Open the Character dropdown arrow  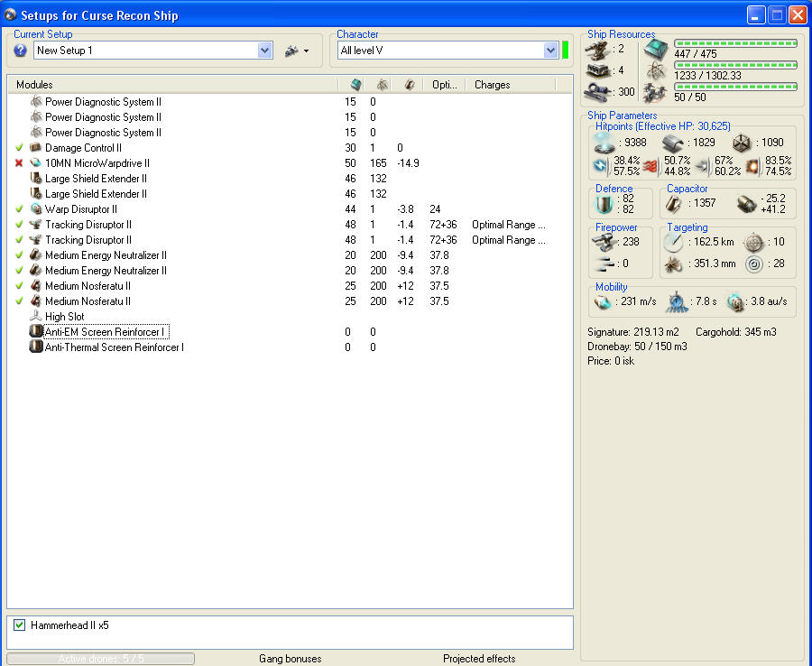click(x=550, y=51)
